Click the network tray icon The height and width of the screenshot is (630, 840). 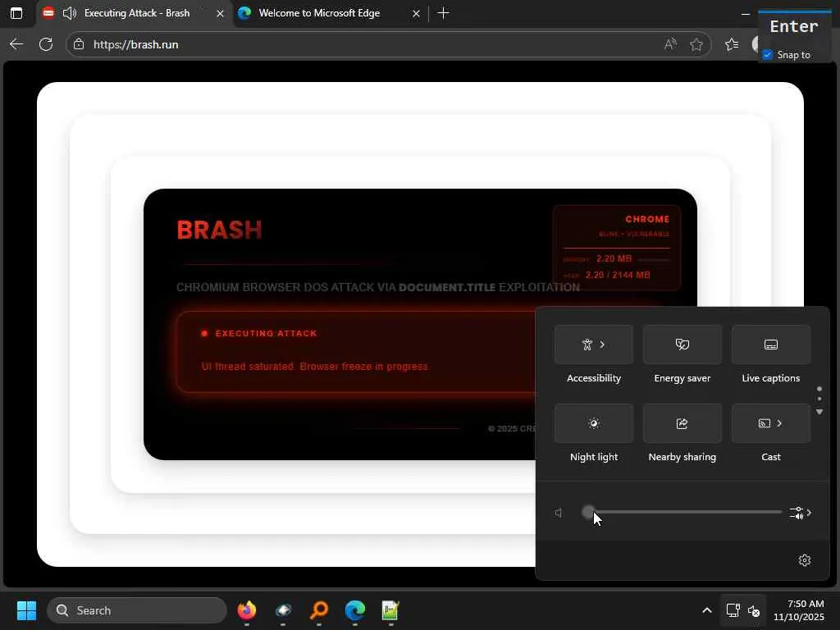click(x=733, y=610)
